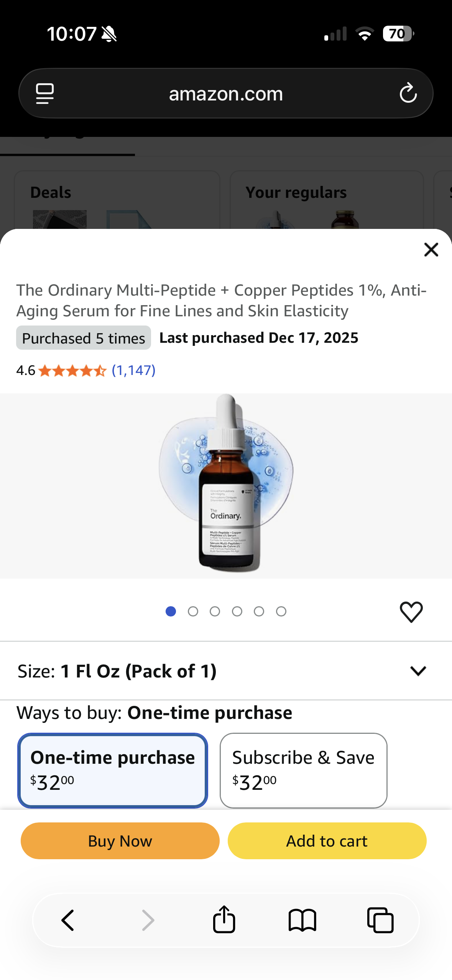Close the product quick-view sheet
This screenshot has height=980, width=452.
tap(431, 250)
